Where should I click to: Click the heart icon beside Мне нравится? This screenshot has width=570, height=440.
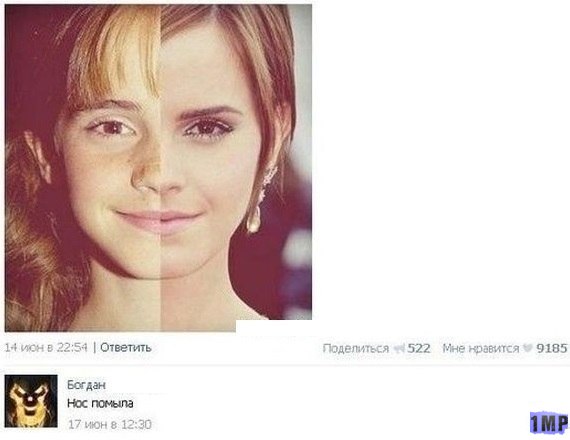(x=527, y=348)
